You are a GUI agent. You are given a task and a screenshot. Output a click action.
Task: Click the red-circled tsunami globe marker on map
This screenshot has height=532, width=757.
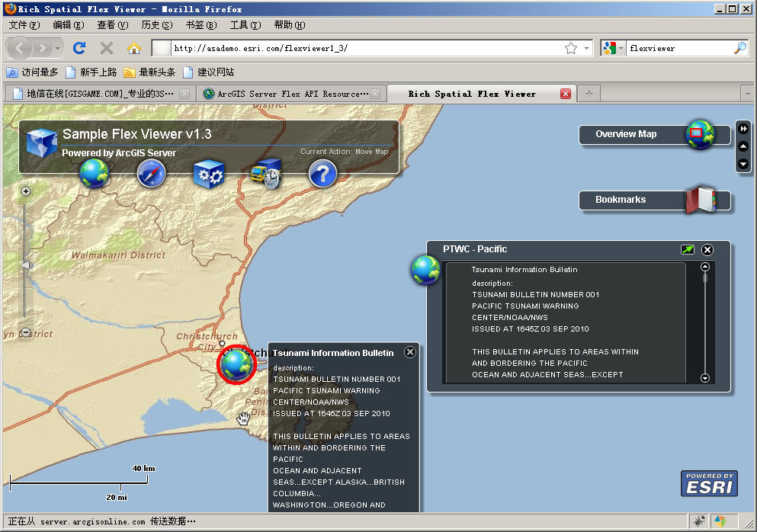[236, 364]
